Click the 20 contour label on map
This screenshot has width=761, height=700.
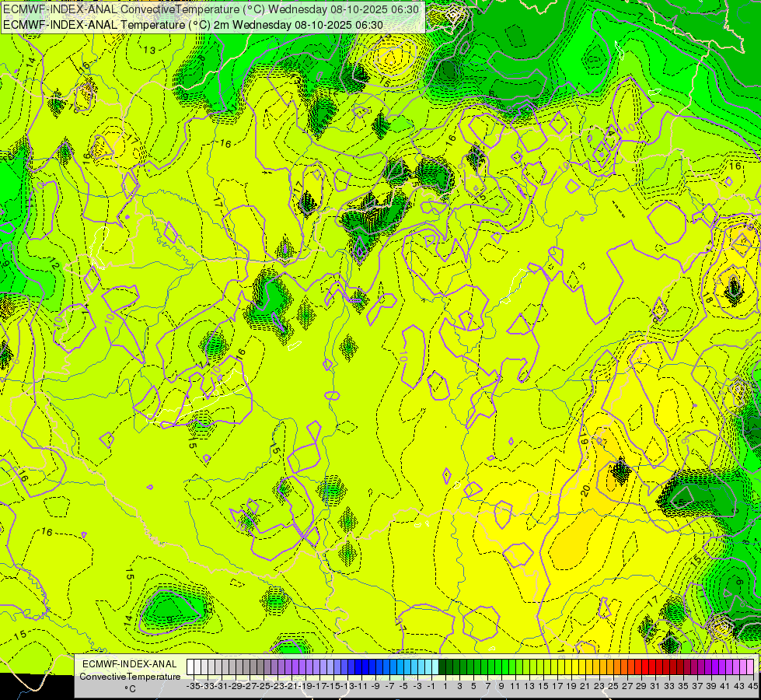tap(585, 491)
